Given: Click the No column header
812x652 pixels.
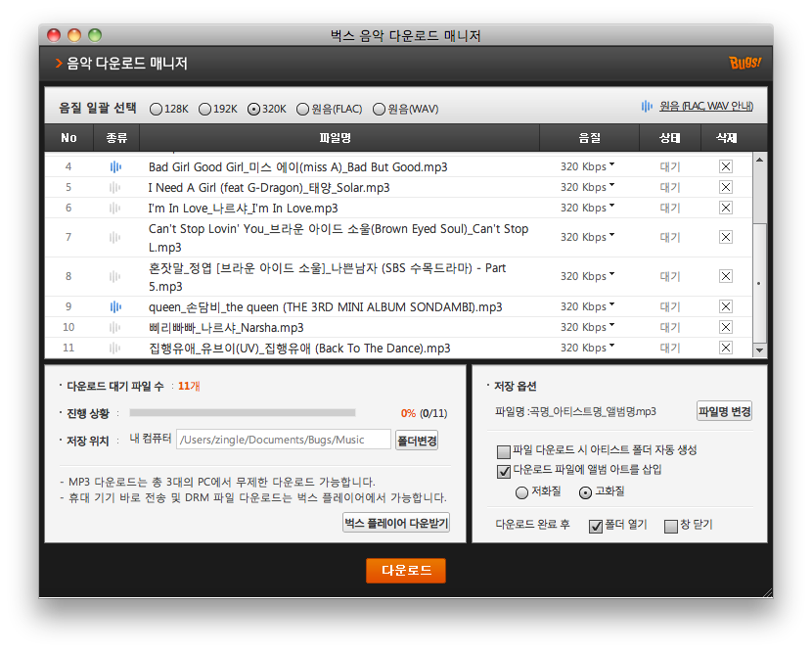Looking at the screenshot, I should (x=68, y=138).
